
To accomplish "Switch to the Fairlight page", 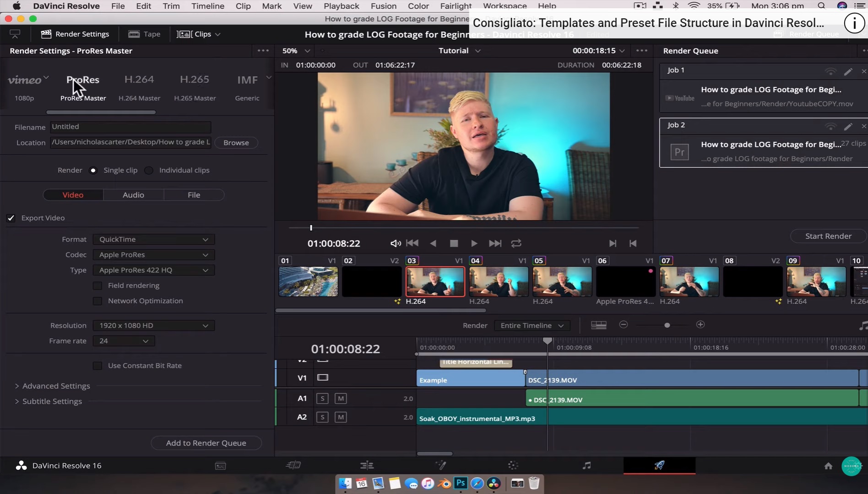I will pyautogui.click(x=586, y=466).
